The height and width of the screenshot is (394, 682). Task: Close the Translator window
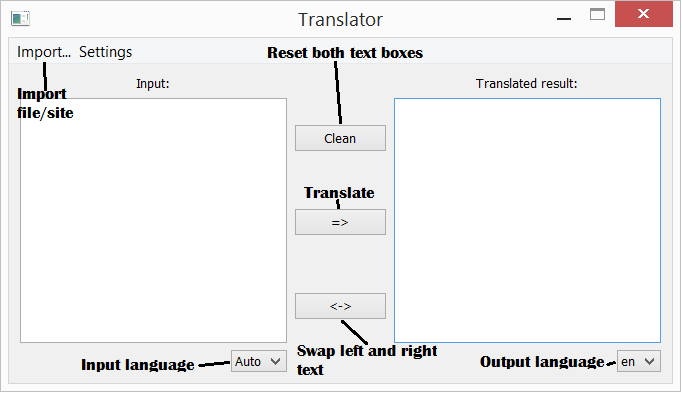coord(643,14)
